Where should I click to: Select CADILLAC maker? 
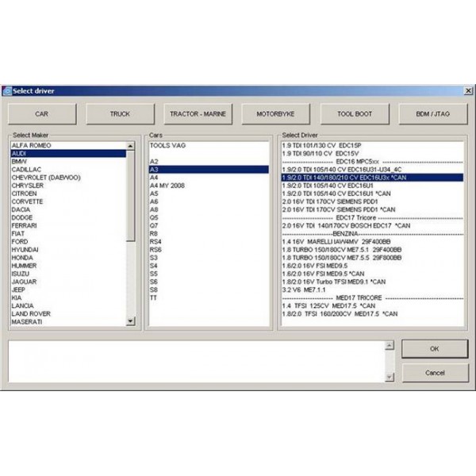(x=68, y=170)
